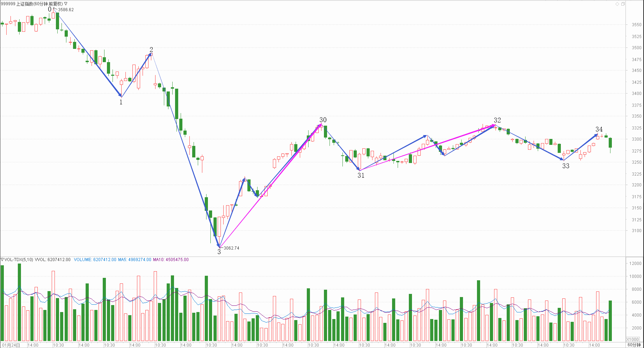Select the wave marker labeled 32

pyautogui.click(x=497, y=120)
